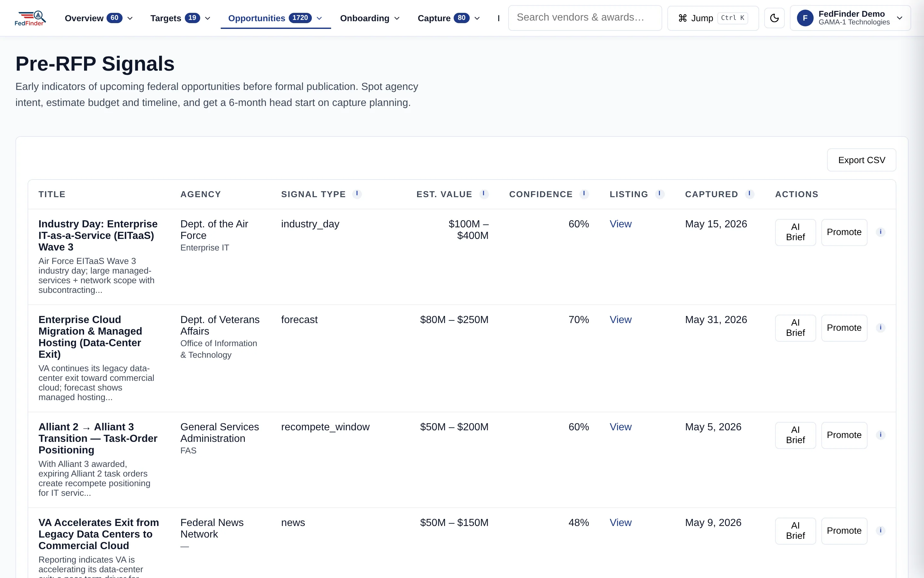This screenshot has height=578, width=924.
Task: Click the '$80M – $250M' value cell
Action: 454,320
